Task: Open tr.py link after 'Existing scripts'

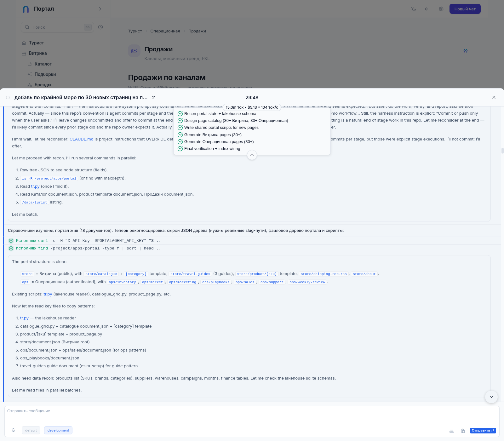Action: pyautogui.click(x=48, y=294)
